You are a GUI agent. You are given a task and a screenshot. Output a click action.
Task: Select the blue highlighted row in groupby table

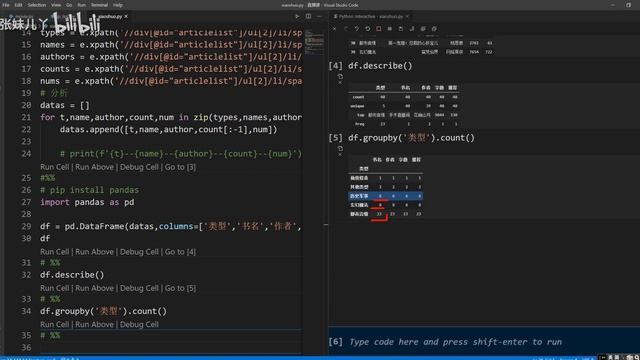tap(386, 196)
